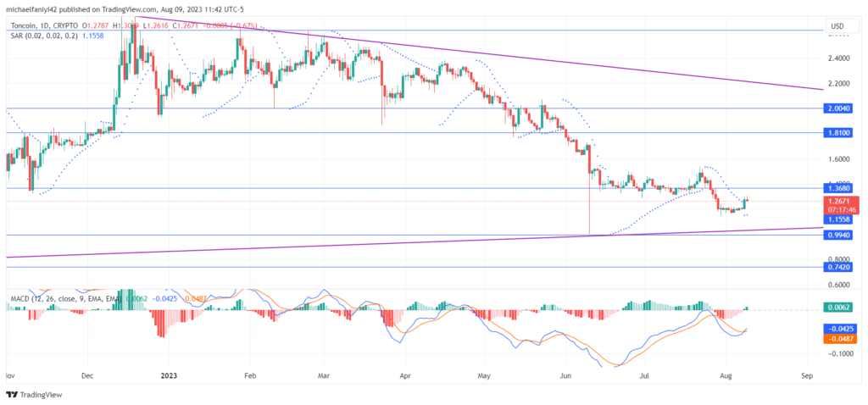Click the 2.0040 price level label

[837, 108]
